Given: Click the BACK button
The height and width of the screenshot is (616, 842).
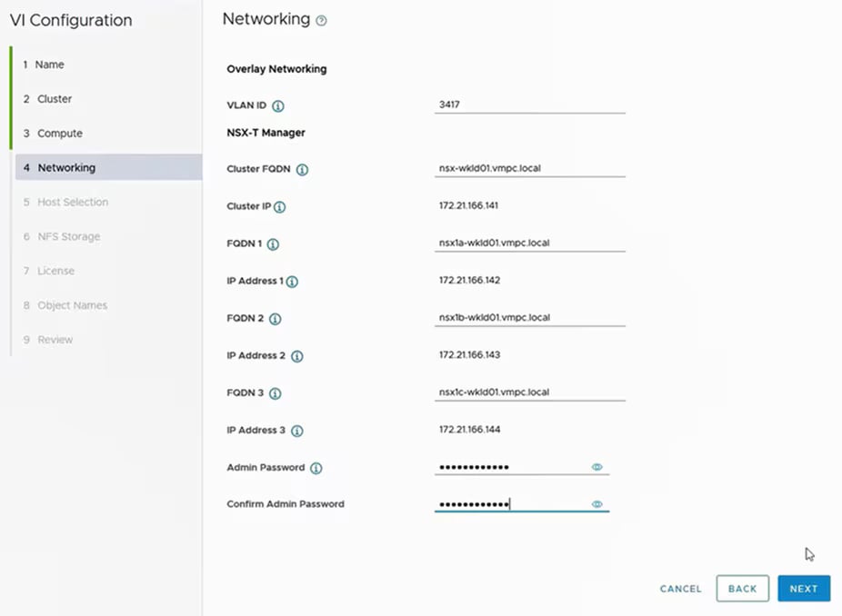Looking at the screenshot, I should pos(742,589).
